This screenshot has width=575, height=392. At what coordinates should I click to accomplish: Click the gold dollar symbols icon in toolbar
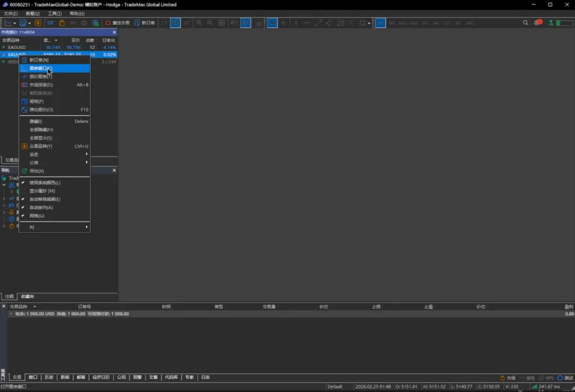point(38,23)
